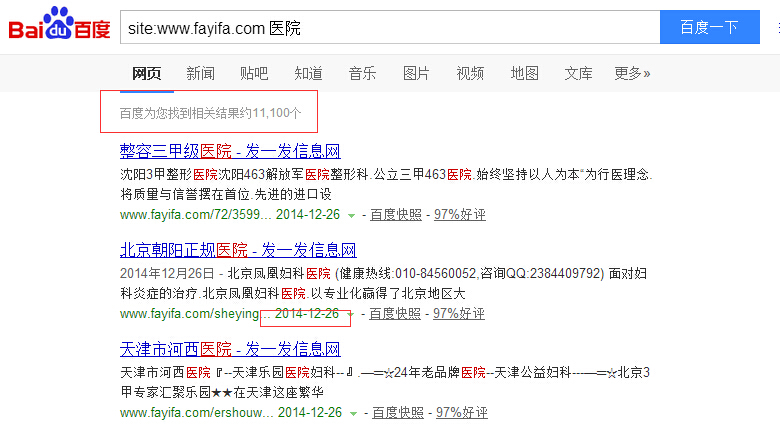
Task: Open result 整容三甲级医院 - 发一发信息网
Action: point(230,151)
